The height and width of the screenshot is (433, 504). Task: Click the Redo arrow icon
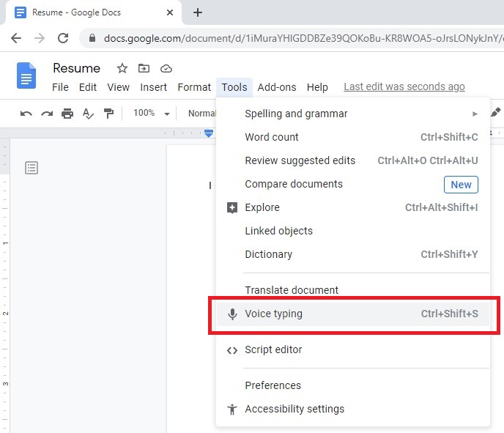pyautogui.click(x=47, y=114)
